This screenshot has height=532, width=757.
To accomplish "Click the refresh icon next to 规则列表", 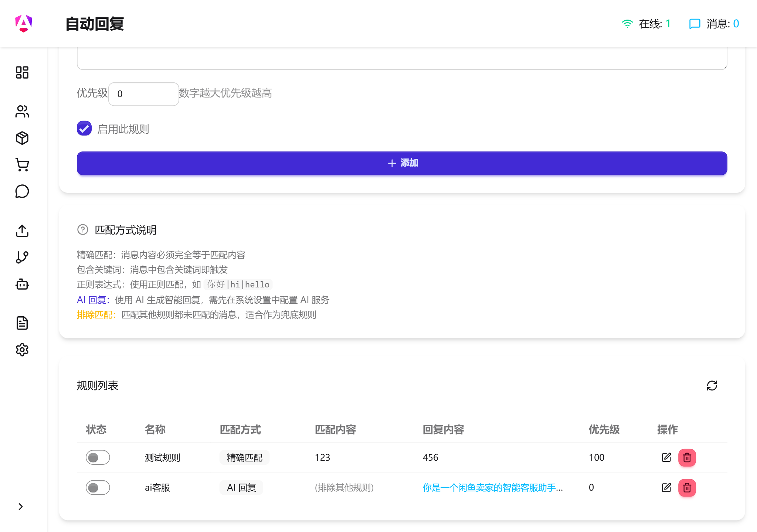I will pyautogui.click(x=712, y=385).
